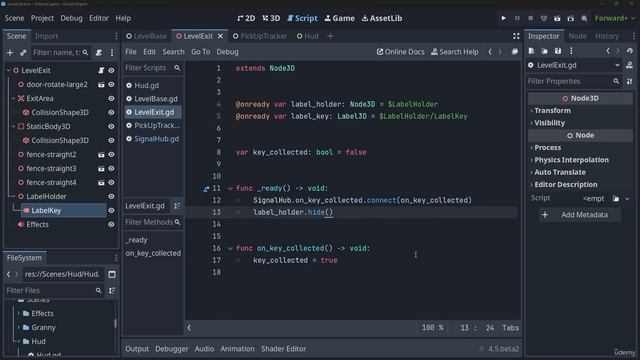The image size is (640, 360).
Task: Click the Filter Scripts field
Action: click(153, 68)
